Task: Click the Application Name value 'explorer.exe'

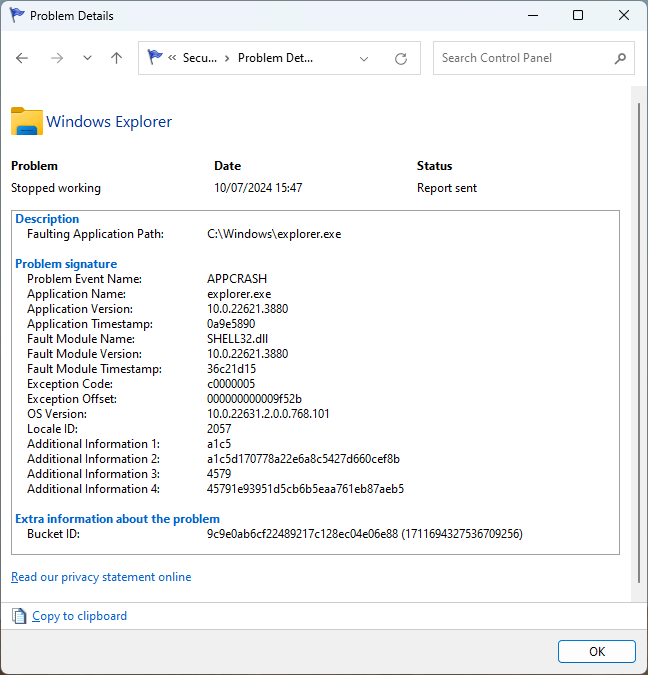Action: point(239,294)
